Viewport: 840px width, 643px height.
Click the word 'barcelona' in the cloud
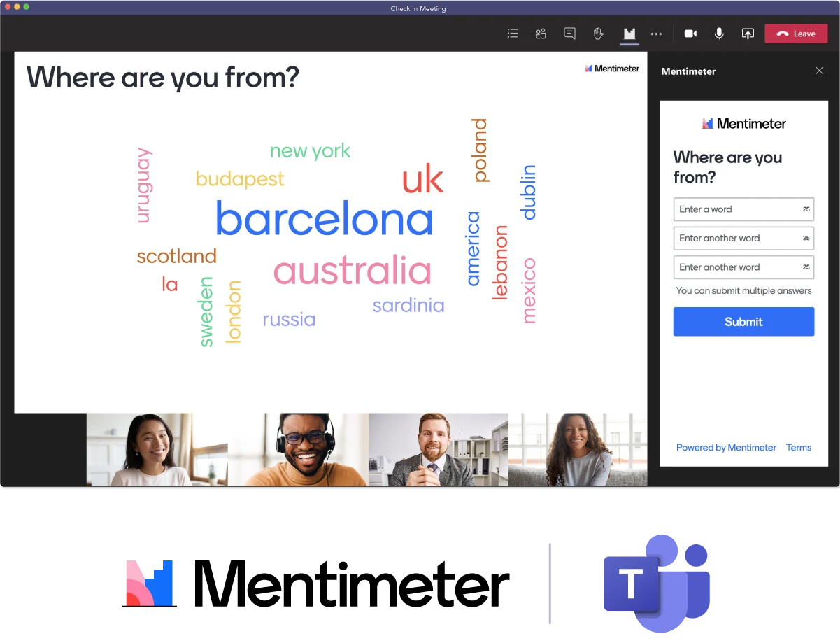[324, 218]
